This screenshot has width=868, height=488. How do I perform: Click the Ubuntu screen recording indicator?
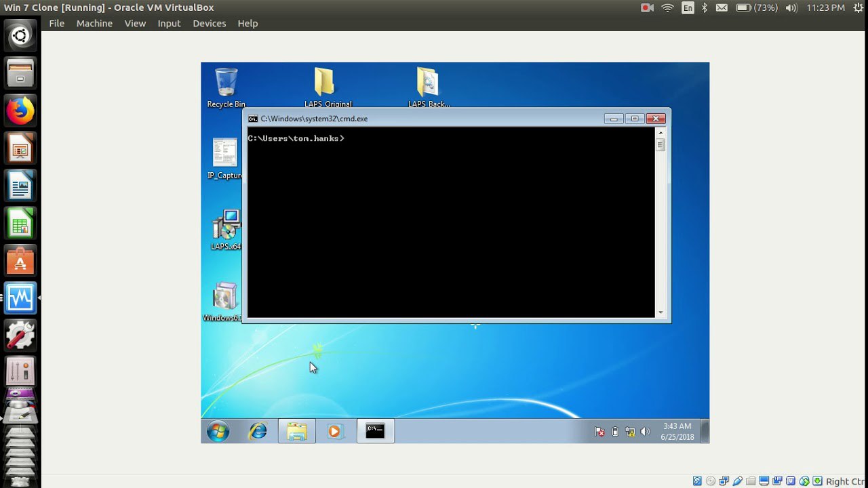tap(647, 7)
